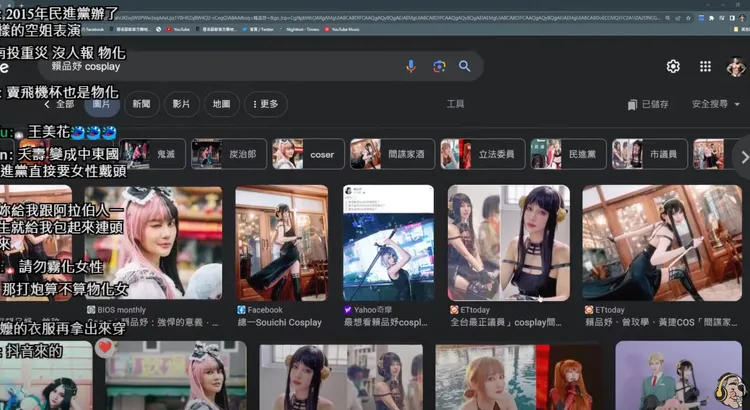Filter by the 間諜家酒 chip
Viewport: 750px width, 410px height.
click(x=392, y=154)
